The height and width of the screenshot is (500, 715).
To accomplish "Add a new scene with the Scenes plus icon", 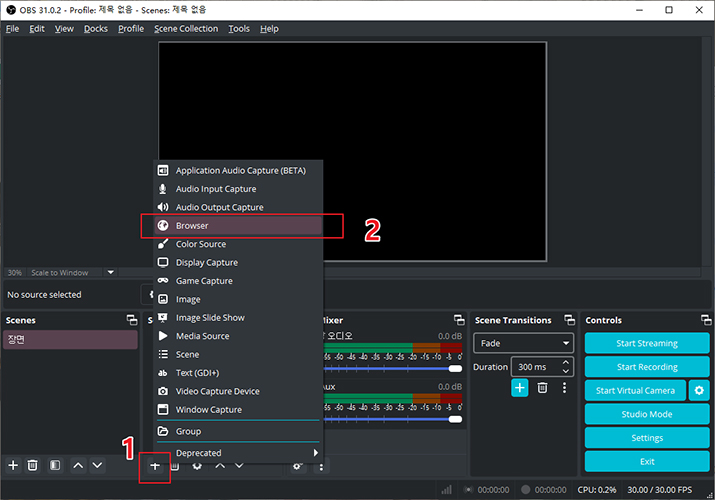I will pyautogui.click(x=13, y=465).
